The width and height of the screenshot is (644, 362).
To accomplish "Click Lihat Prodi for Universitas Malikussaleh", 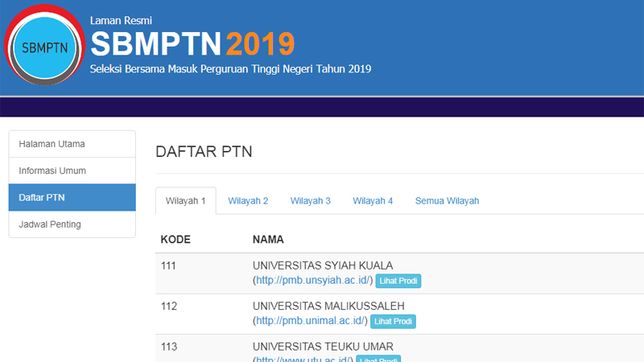I will tap(394, 322).
